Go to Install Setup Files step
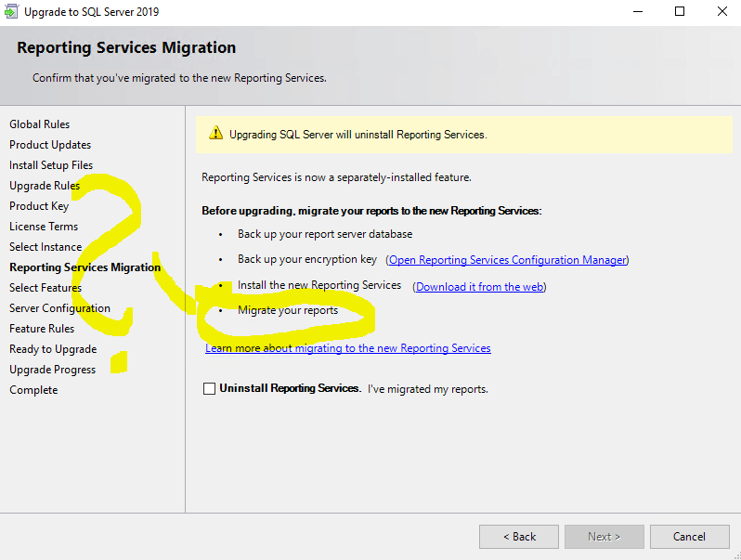 (x=51, y=165)
